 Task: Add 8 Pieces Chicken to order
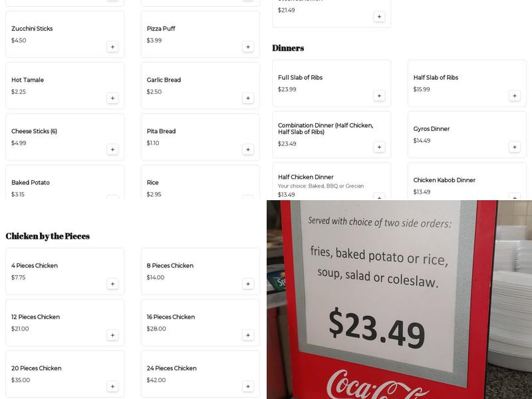tap(248, 284)
